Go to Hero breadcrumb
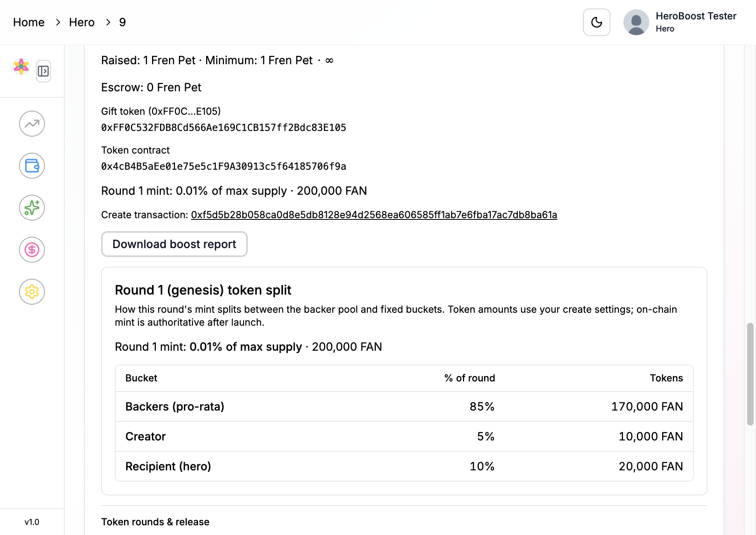The image size is (756, 535). point(82,22)
